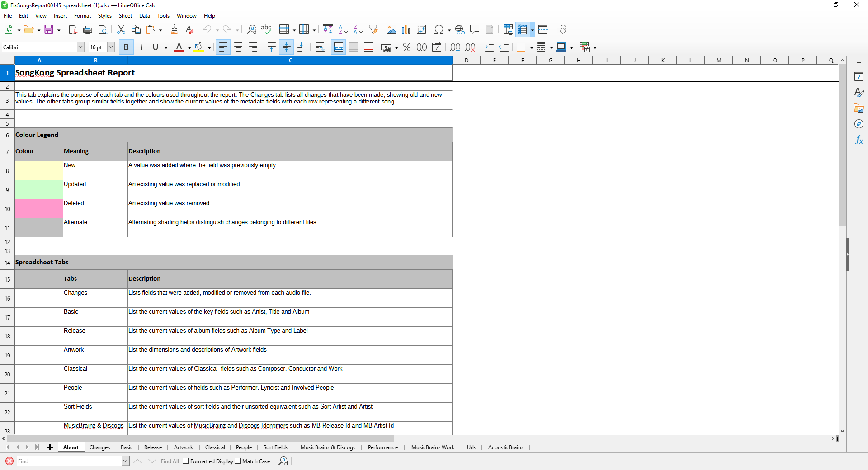Insert a pivot table
Image resolution: width=868 pixels, height=470 pixels.
coord(421,30)
